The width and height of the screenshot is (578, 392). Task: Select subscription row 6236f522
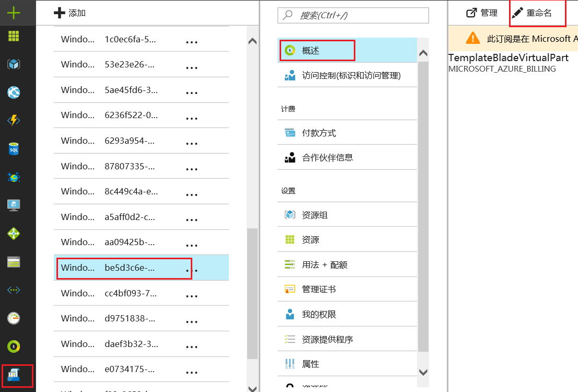(120, 116)
